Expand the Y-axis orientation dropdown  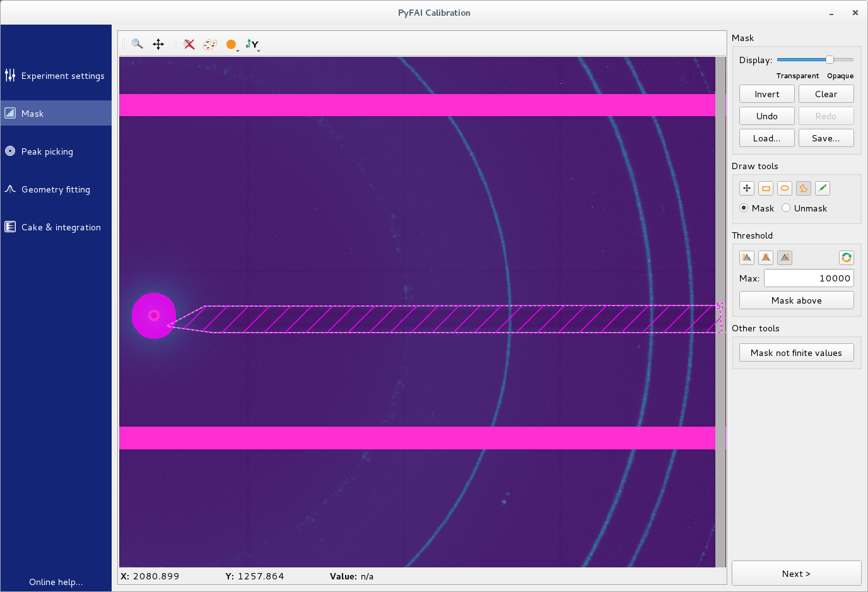[x=254, y=45]
